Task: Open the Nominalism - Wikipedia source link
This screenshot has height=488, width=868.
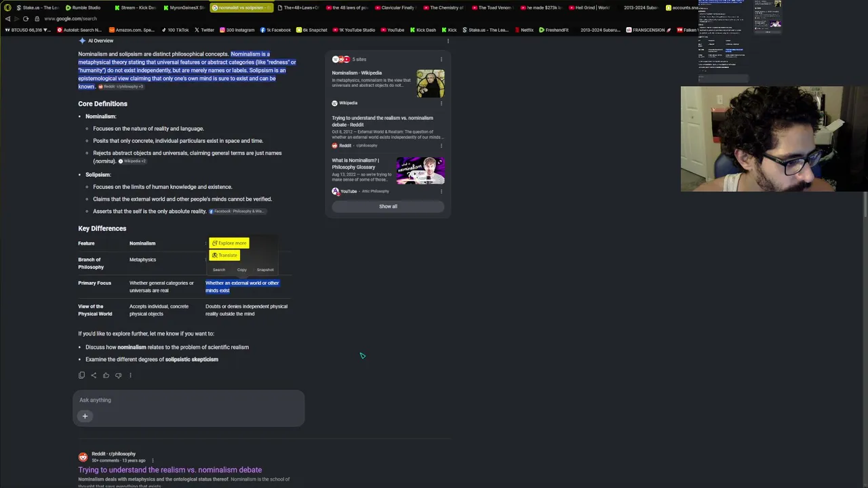Action: click(x=357, y=73)
